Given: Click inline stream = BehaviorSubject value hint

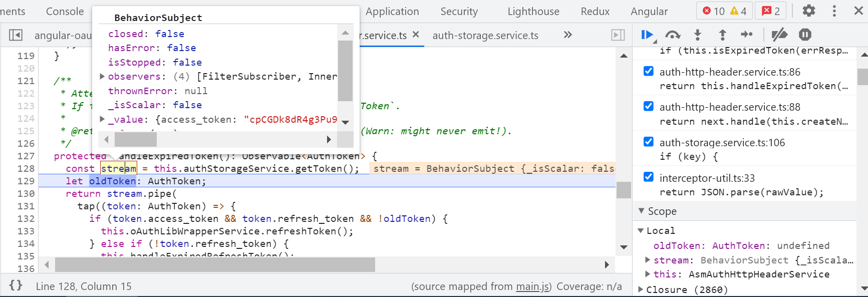Looking at the screenshot, I should click(x=492, y=168).
